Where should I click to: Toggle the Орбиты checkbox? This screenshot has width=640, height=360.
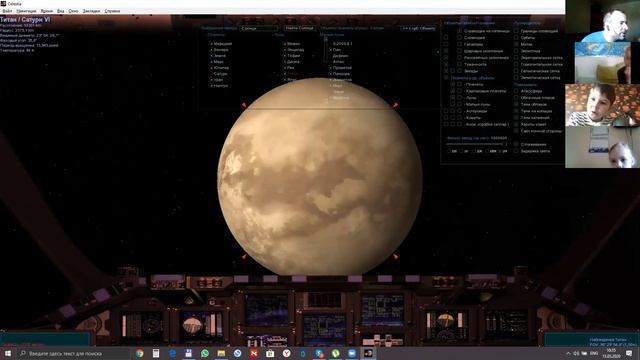coord(516,38)
